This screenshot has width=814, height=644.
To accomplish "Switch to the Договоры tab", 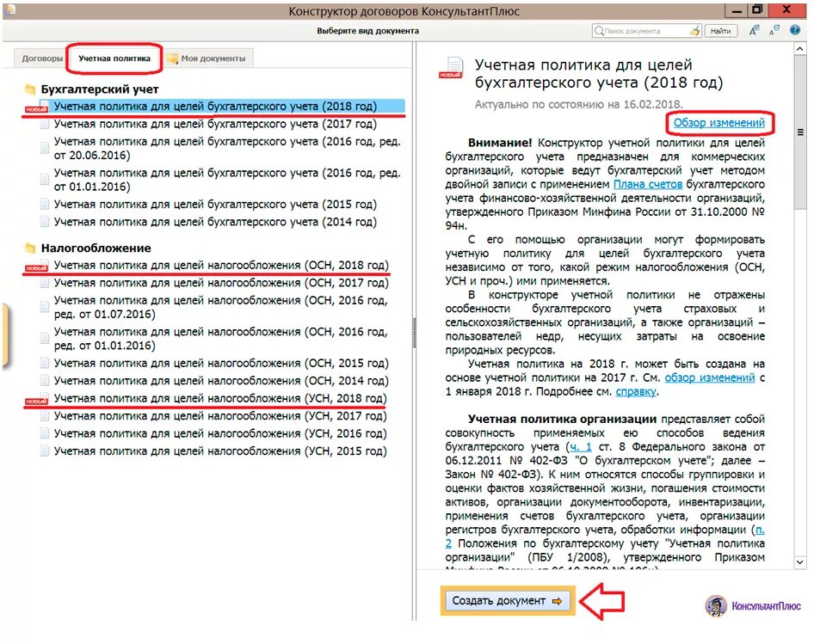I will [41, 58].
